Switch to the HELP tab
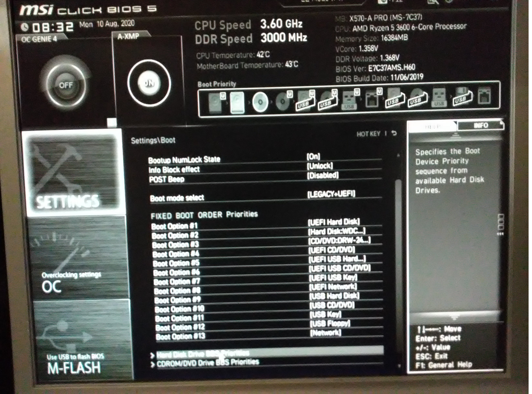 432,127
